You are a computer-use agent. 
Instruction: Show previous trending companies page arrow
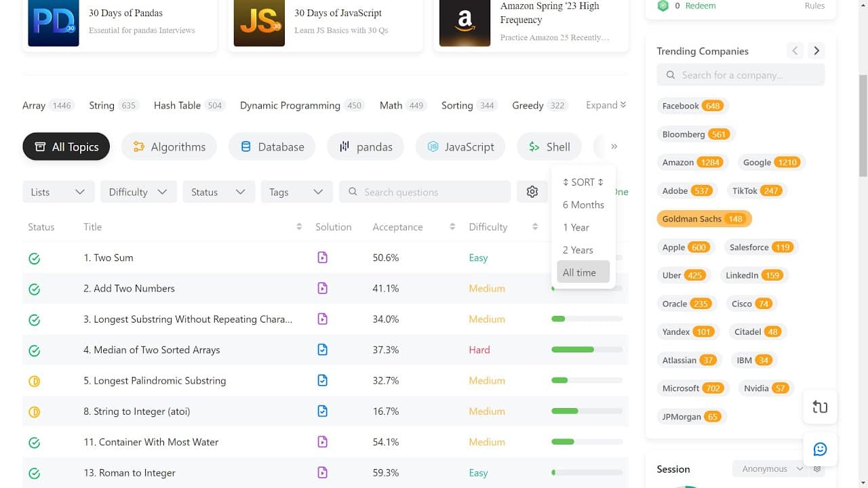tap(795, 51)
